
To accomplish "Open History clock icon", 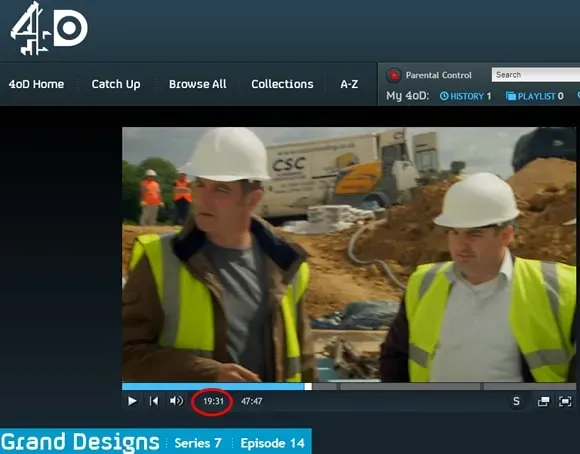I will tap(444, 96).
